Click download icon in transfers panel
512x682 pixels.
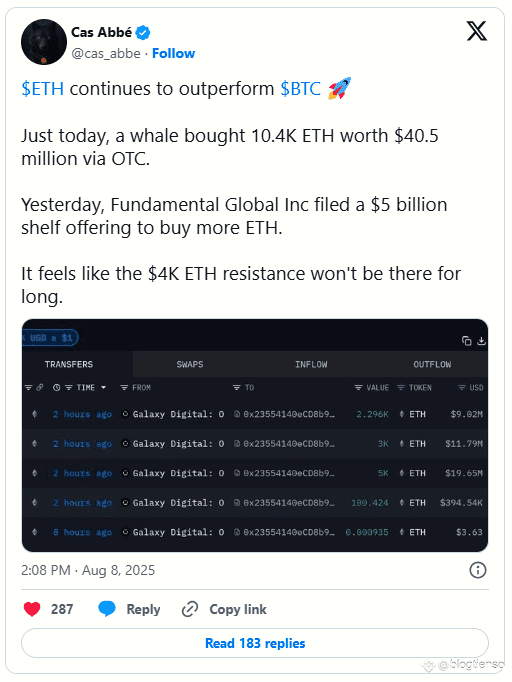tap(481, 341)
